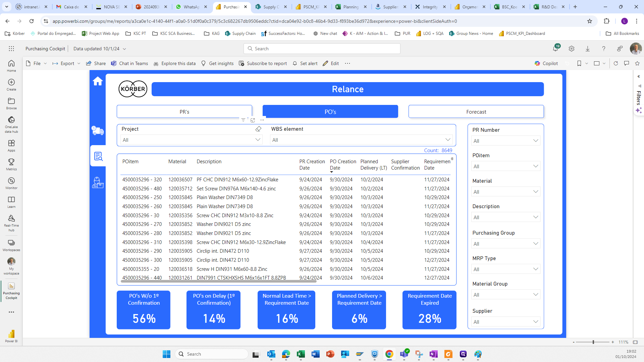
Task: Open Monitor in the left sidebar
Action: pyautogui.click(x=11, y=183)
